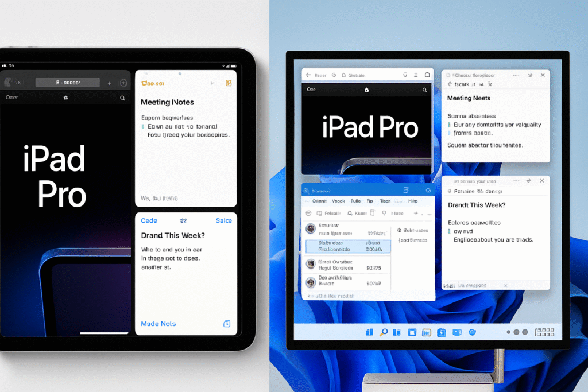Tap the iPad browser address field
Screen dimensions: 588x392
tap(68, 83)
